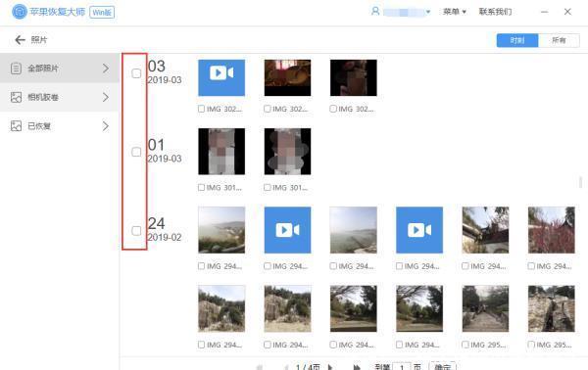Select all photos dated 03 2019-03

pos(136,73)
